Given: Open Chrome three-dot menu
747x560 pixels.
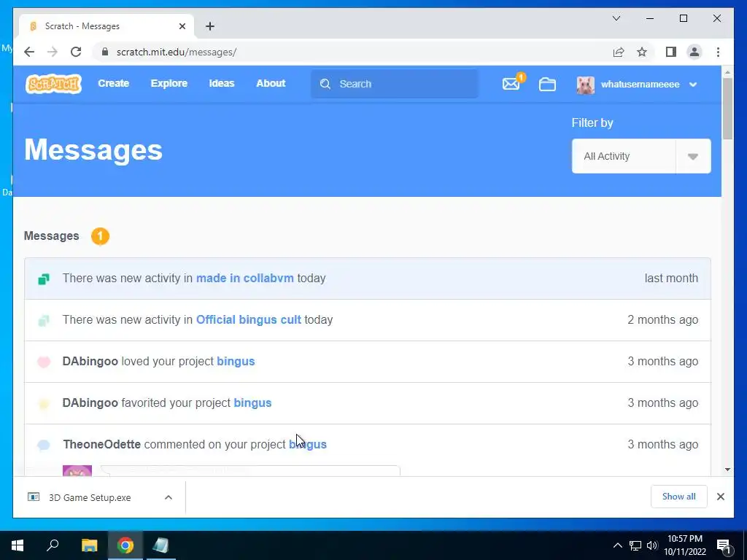Looking at the screenshot, I should 718,52.
